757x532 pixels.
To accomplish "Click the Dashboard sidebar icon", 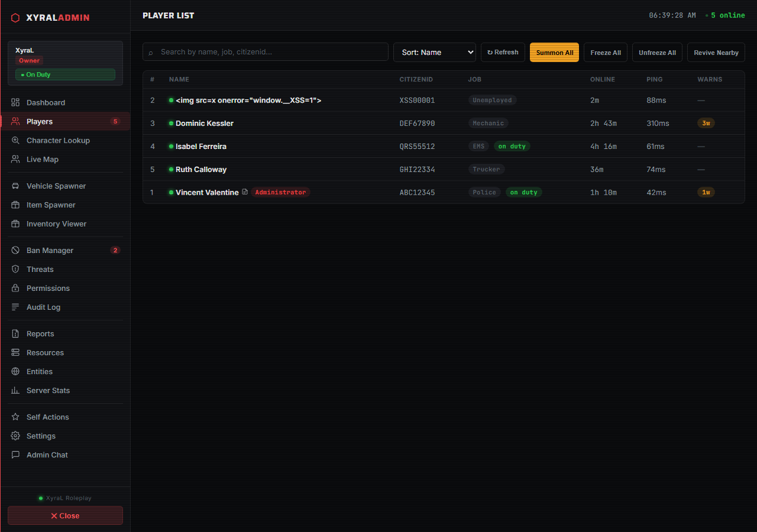I will coord(15,102).
